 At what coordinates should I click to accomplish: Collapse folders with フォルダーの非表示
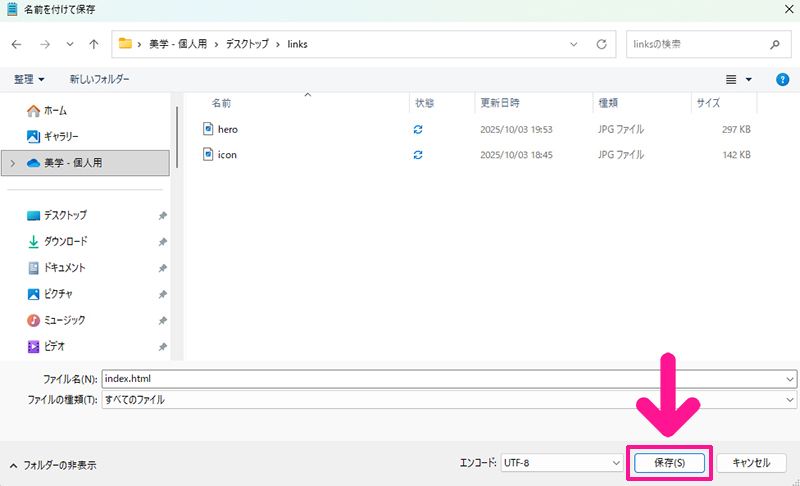point(54,465)
